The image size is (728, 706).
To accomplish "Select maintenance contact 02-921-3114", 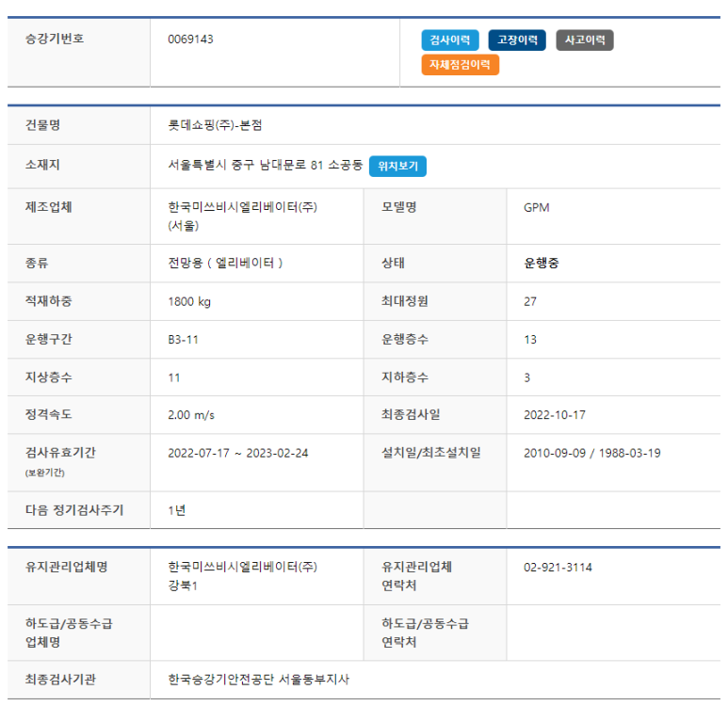I will pos(558,568).
